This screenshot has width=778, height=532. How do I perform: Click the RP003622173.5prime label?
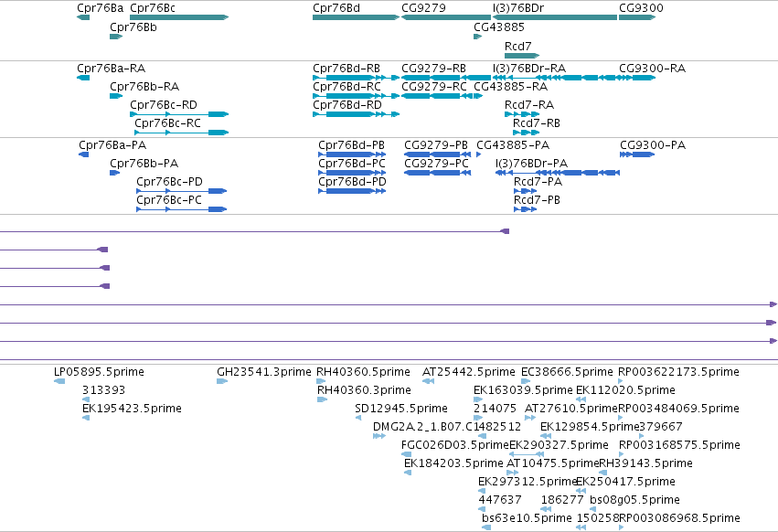click(x=678, y=372)
